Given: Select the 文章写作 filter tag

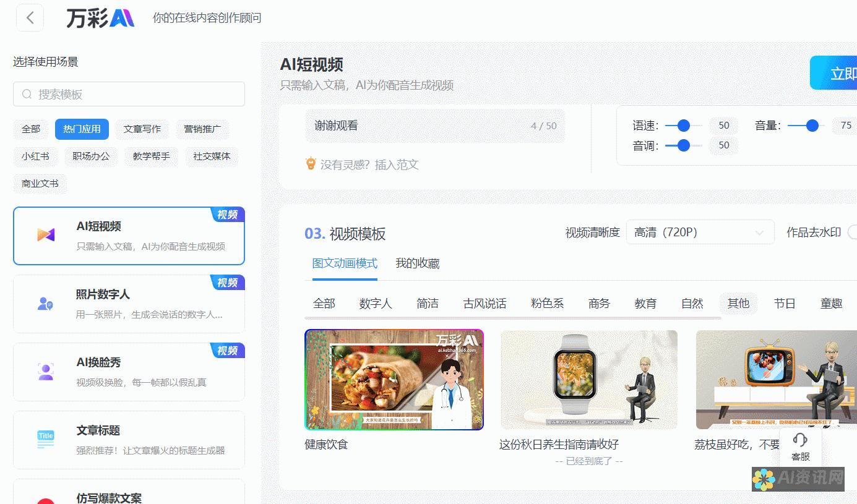Looking at the screenshot, I should tap(142, 129).
